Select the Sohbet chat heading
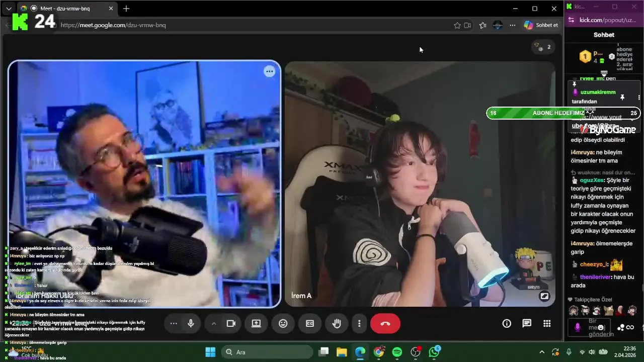This screenshot has height=362, width=644. coord(604,35)
